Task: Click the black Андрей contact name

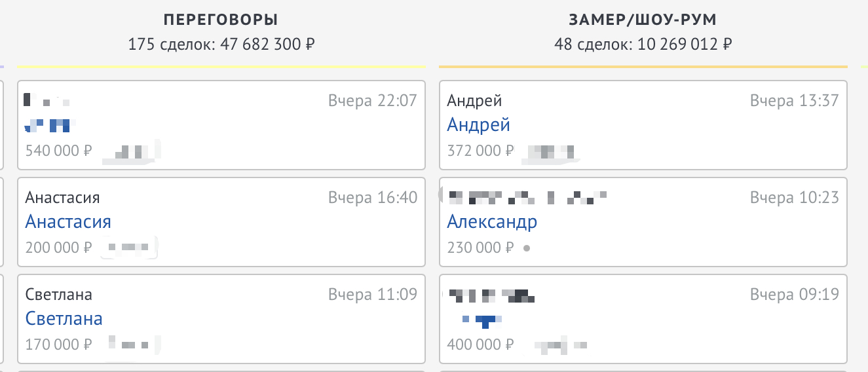Action: pos(474,101)
